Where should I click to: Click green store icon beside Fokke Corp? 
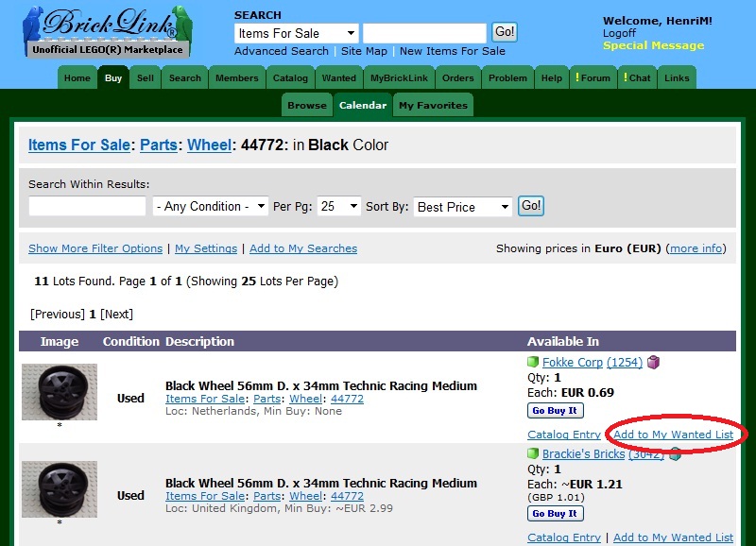point(533,363)
